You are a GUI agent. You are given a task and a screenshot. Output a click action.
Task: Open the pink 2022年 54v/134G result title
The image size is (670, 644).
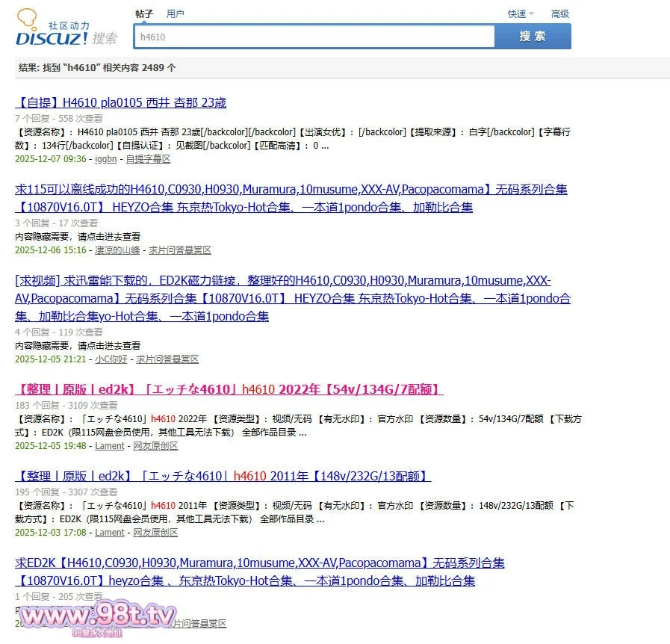(x=229, y=389)
